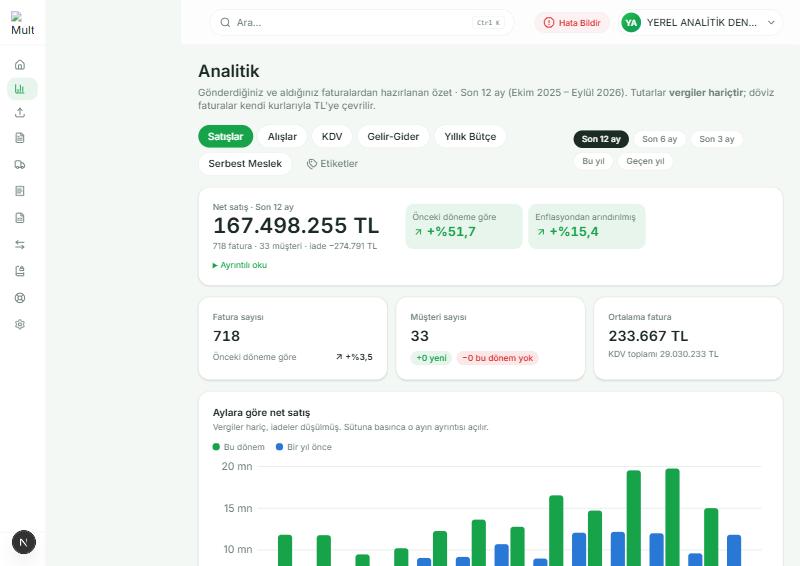Click the magnifier icon in search bar
This screenshot has width=800, height=566.
[225, 22]
